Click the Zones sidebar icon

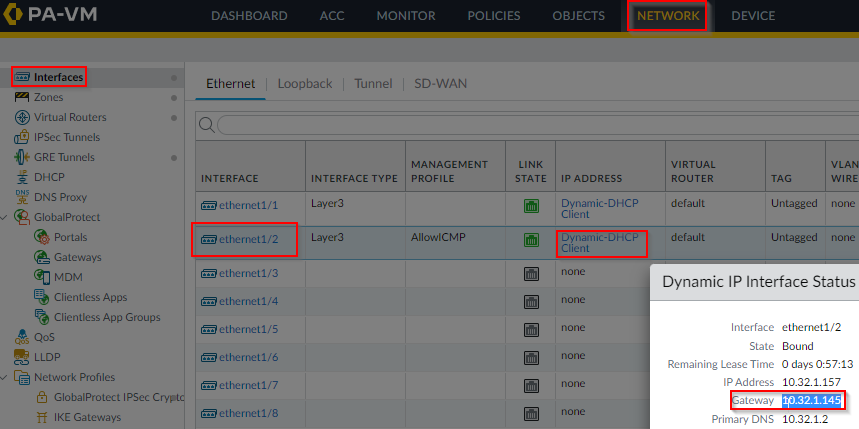pyautogui.click(x=22, y=98)
